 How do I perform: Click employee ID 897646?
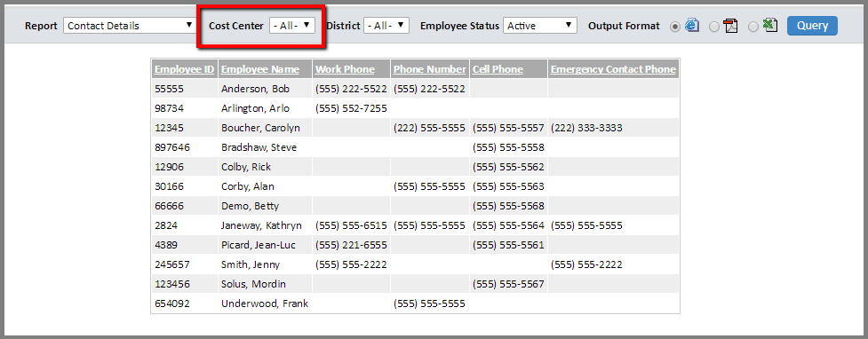[x=171, y=147]
